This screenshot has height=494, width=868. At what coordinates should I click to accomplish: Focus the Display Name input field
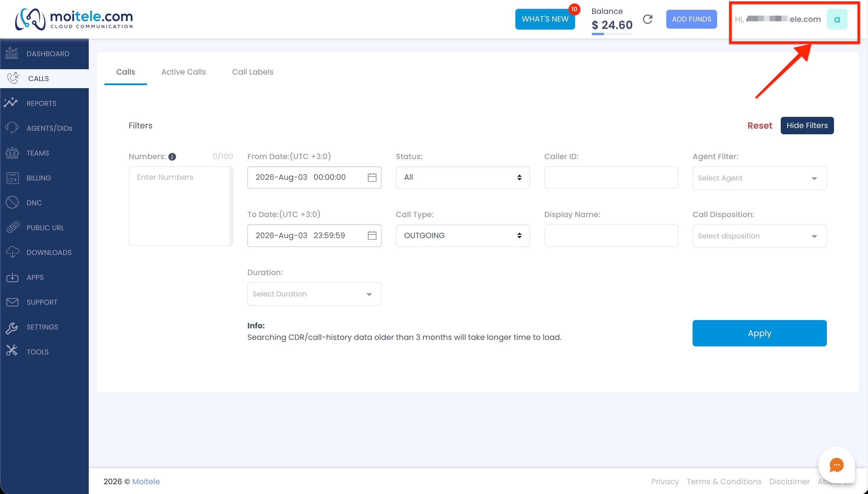[x=611, y=235]
